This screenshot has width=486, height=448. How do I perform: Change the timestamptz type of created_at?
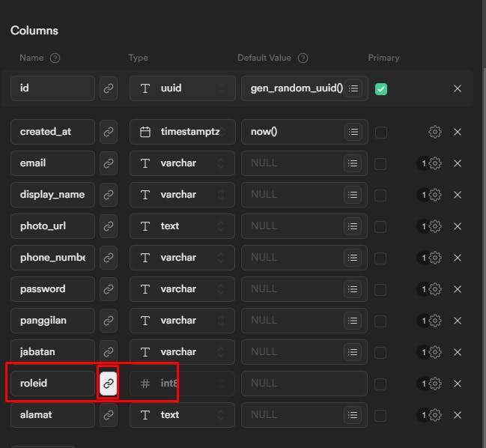[x=182, y=132]
